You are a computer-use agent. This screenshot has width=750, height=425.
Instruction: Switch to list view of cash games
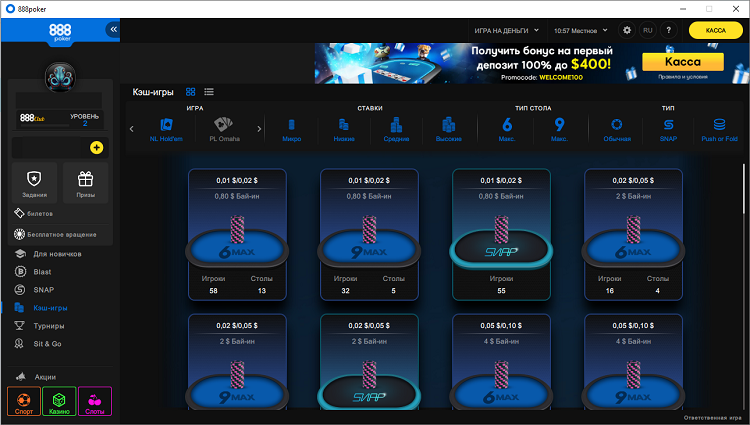(208, 91)
